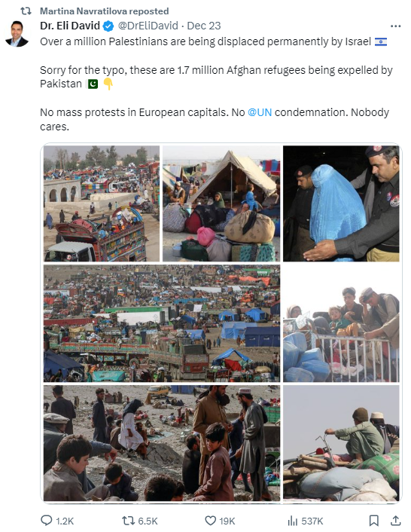The image size is (411, 532).
Task: Click the reply speech bubble icon
Action: click(46, 520)
